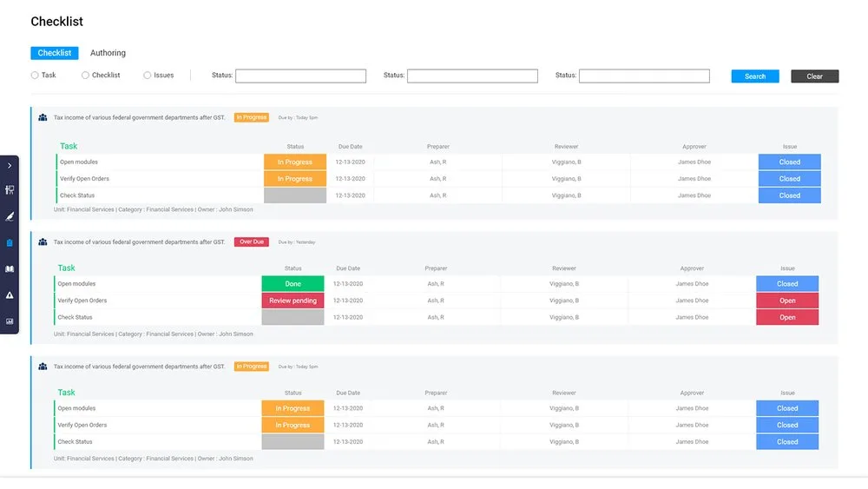Click Due Date column header in first checklist
Image resolution: width=868 pixels, height=489 pixels.
[x=351, y=147]
